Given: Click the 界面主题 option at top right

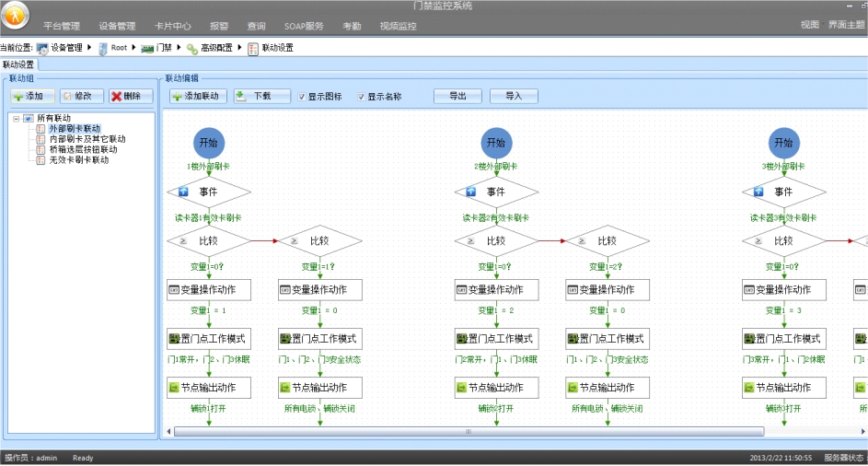Looking at the screenshot, I should (847, 24).
